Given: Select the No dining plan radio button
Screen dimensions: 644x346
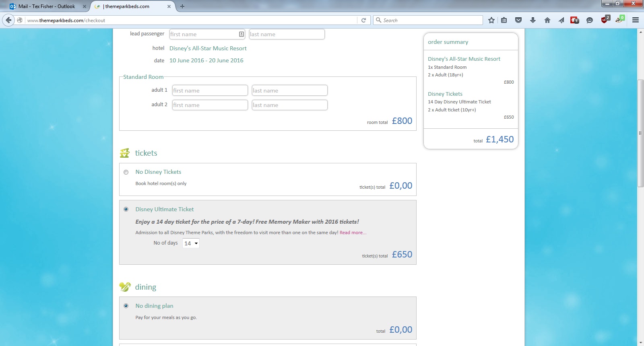Looking at the screenshot, I should (126, 306).
